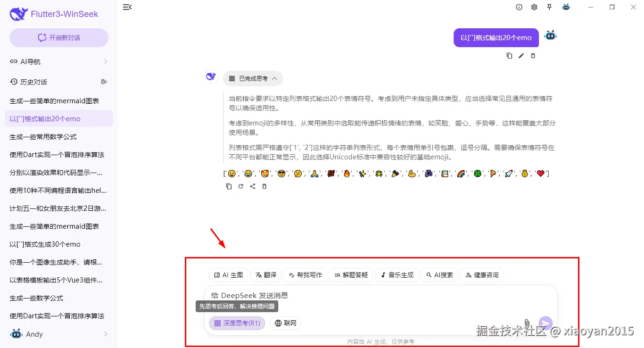Pin the window on top
644x348 pixels.
[550, 7]
